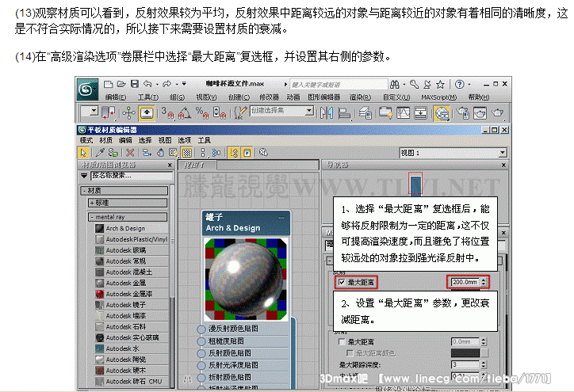Open the 渲染(R) main menu
Screen dimensions: 574x392
(x=360, y=97)
